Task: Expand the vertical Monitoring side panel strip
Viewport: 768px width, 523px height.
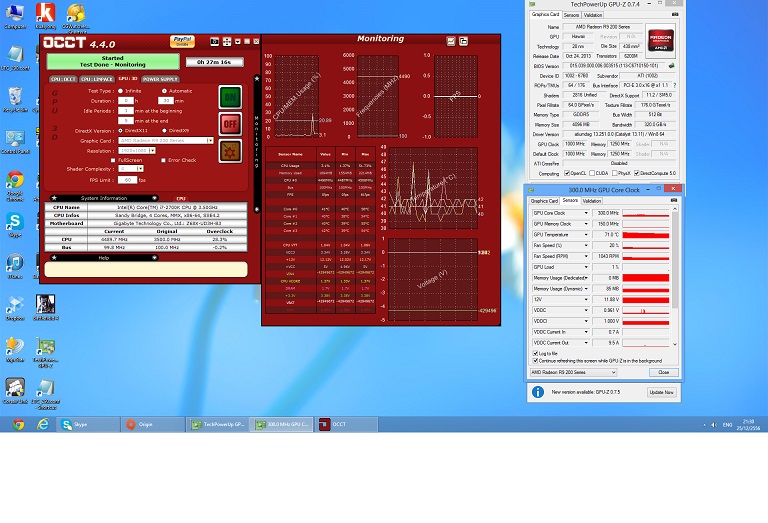Action: click(x=256, y=143)
